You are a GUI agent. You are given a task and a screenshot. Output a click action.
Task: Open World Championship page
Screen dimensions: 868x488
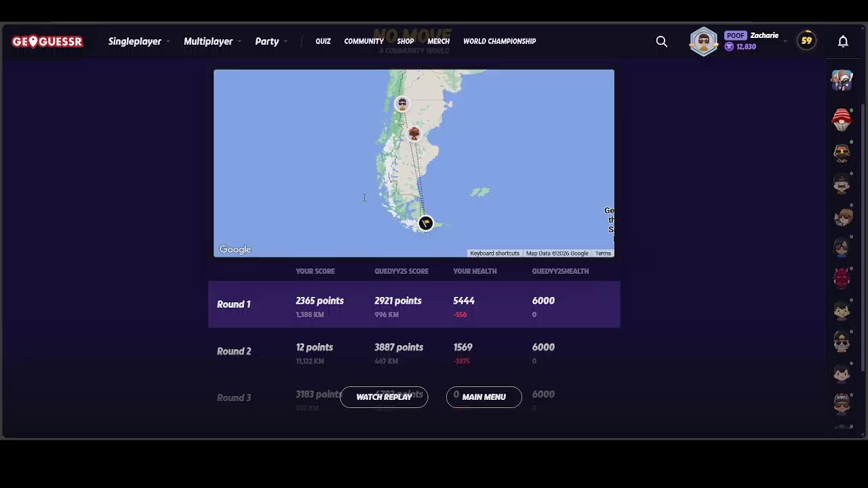500,41
